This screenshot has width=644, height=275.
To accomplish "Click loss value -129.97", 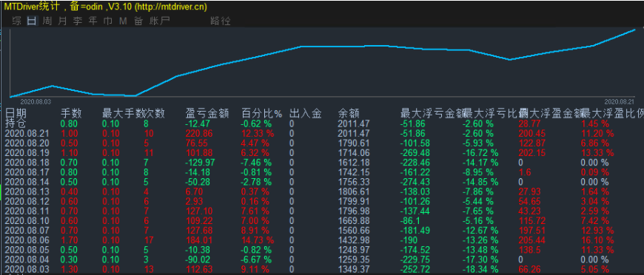I will (200, 163).
